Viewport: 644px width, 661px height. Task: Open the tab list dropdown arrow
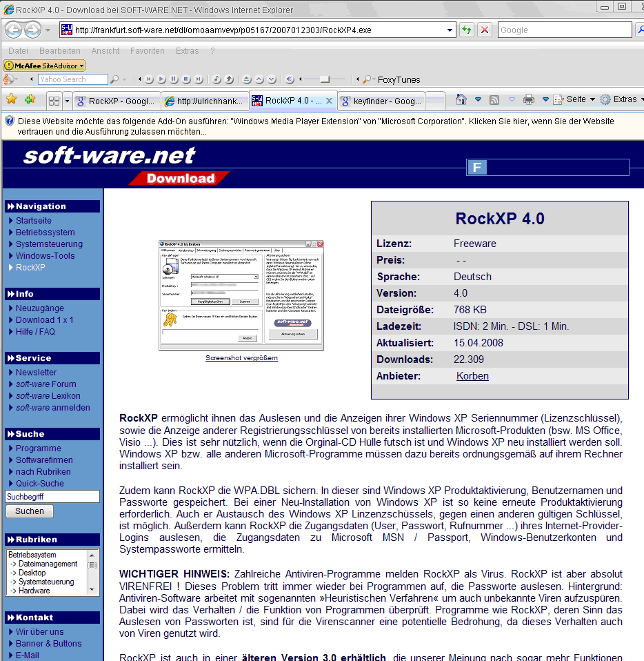coord(67,101)
